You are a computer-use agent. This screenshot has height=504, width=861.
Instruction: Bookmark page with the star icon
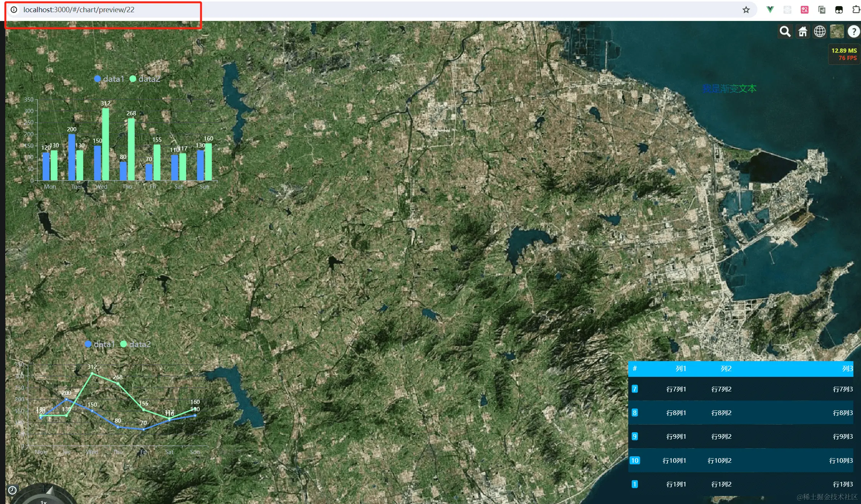[x=746, y=10]
